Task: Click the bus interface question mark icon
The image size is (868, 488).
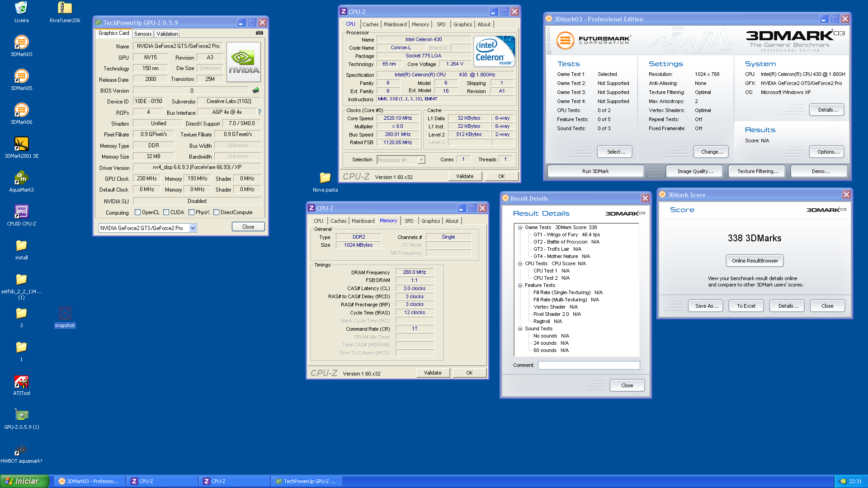Action: 259,112
